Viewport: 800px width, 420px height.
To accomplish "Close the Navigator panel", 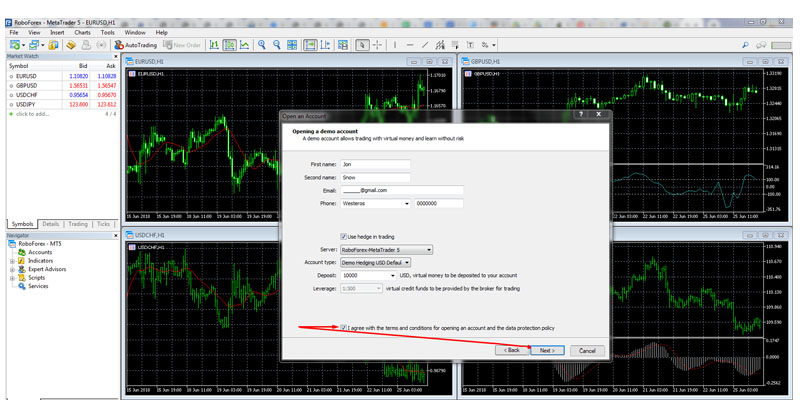I will [116, 236].
